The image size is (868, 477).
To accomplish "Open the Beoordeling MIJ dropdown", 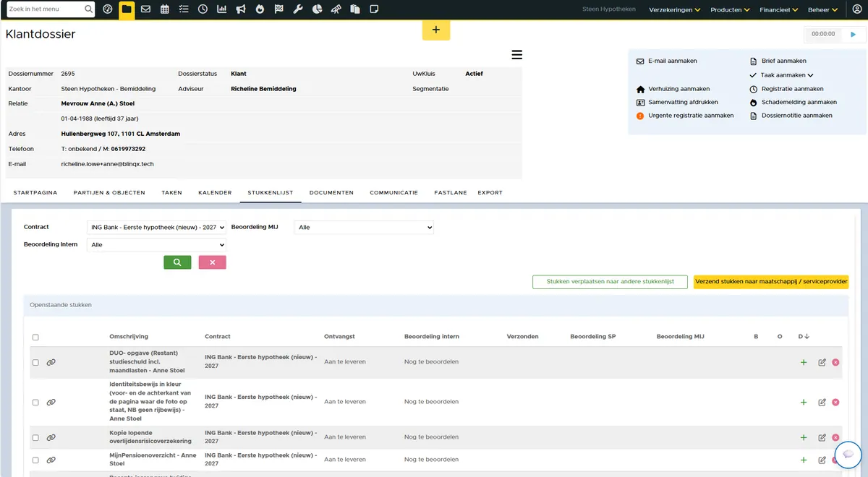I will click(x=364, y=227).
